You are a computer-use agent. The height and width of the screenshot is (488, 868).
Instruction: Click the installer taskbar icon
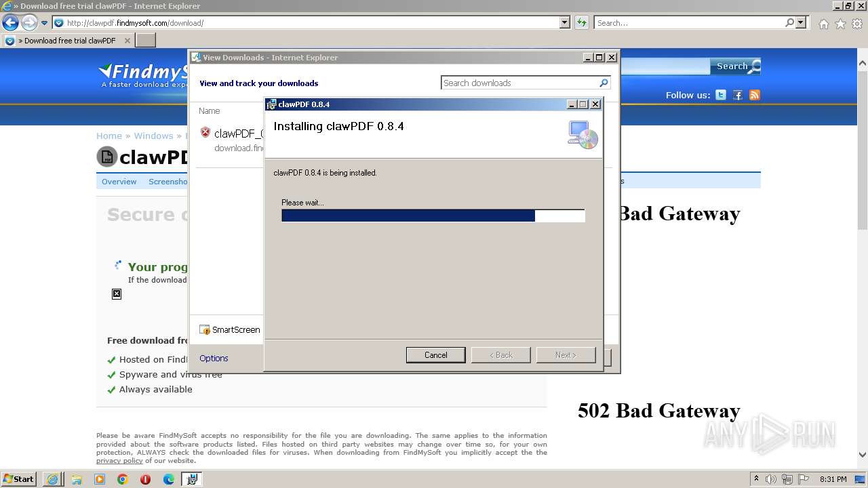[192, 479]
